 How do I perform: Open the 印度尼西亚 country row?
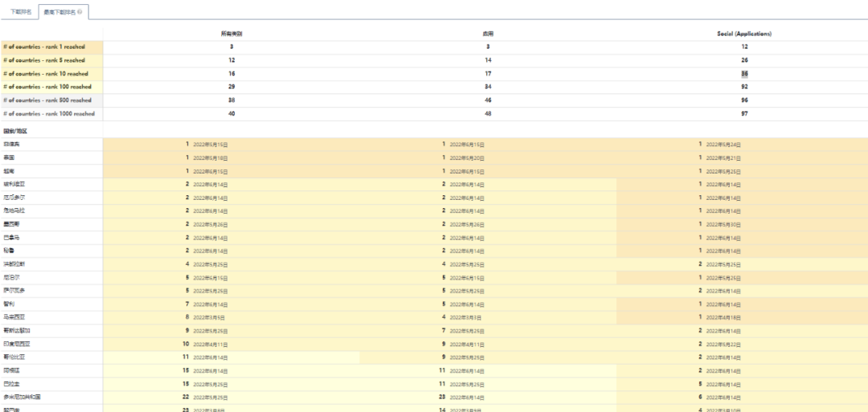coord(17,344)
